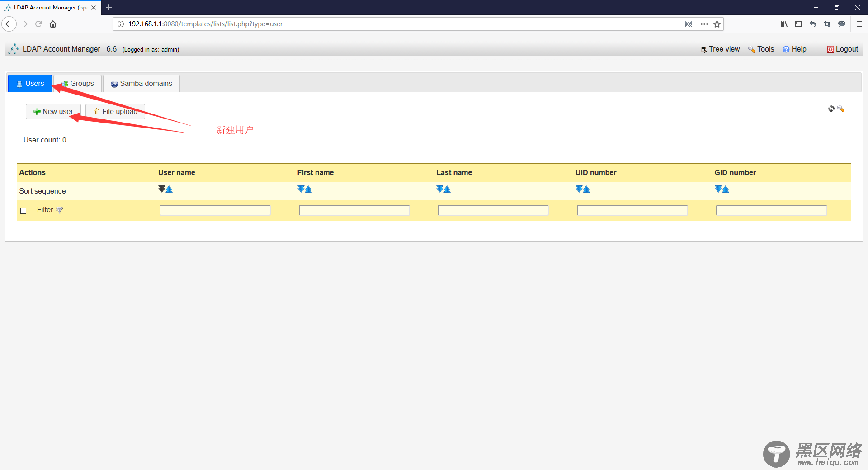Click the browser Forward button
Viewport: 868px width, 470px height.
click(24, 24)
